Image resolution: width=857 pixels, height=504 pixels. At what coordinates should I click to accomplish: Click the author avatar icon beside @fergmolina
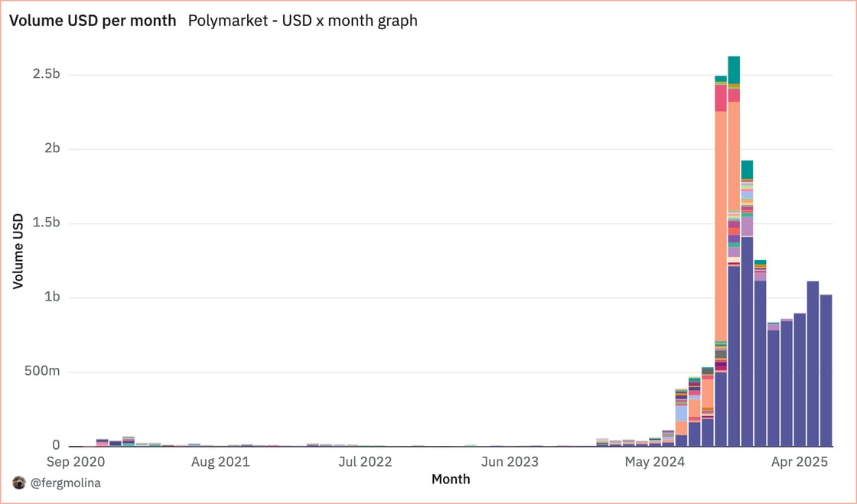[x=19, y=483]
